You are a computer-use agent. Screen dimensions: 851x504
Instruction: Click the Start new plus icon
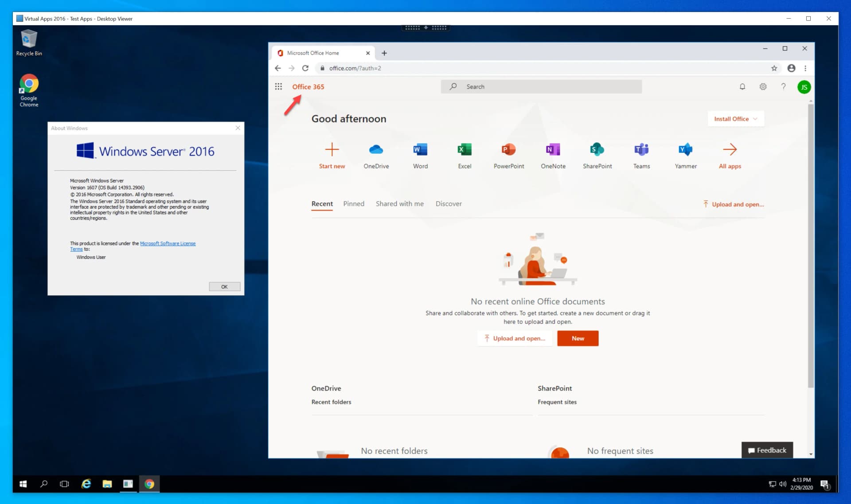tap(332, 149)
